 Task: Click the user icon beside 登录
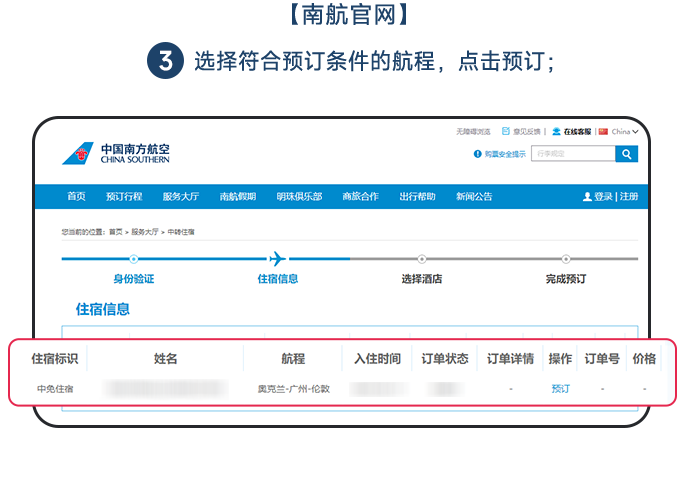(x=587, y=197)
